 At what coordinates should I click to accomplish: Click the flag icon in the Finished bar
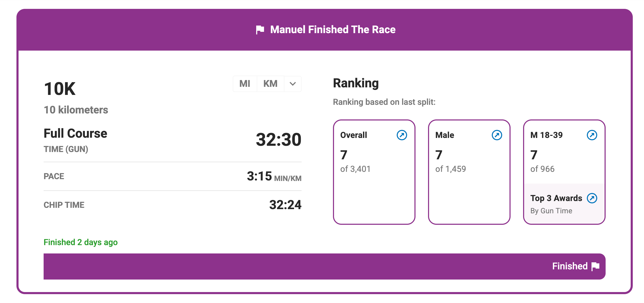[595, 266]
